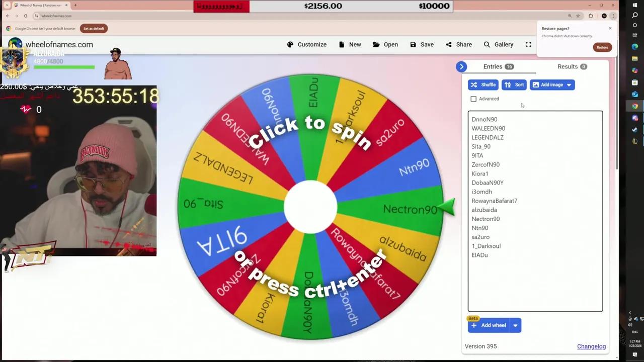644x362 pixels.
Task: Enter fullscreen mode icon
Action: click(x=528, y=44)
